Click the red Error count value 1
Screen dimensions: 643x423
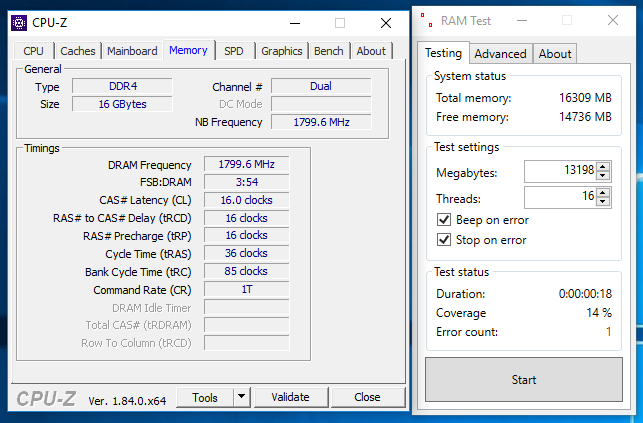tap(609, 332)
